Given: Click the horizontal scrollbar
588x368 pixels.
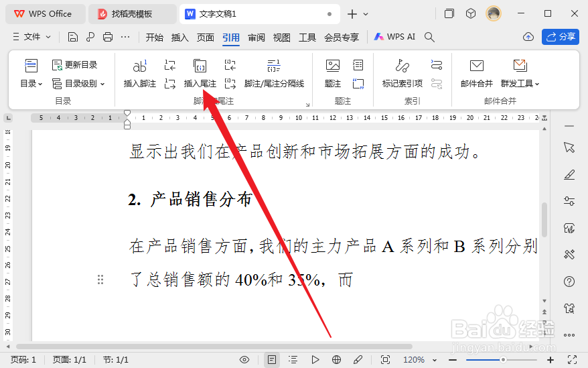Looking at the screenshot, I should [214, 347].
